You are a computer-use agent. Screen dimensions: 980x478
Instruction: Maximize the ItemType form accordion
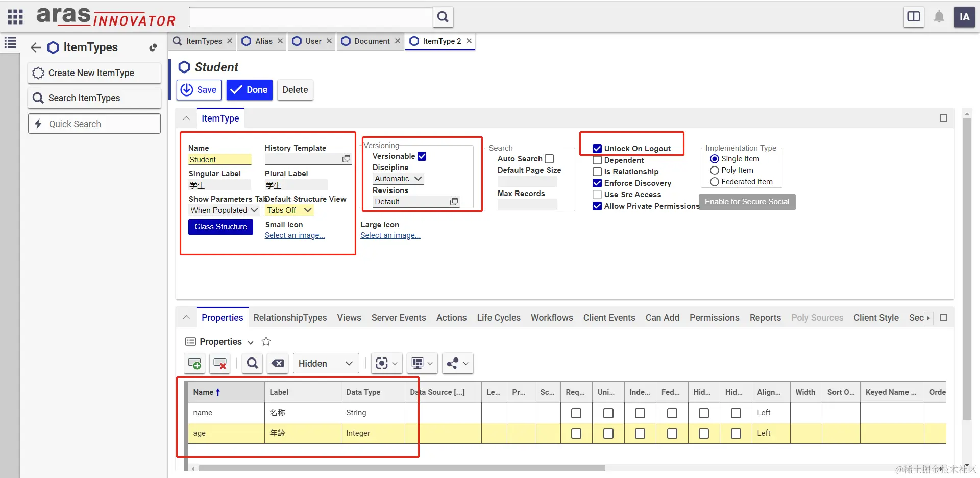944,118
